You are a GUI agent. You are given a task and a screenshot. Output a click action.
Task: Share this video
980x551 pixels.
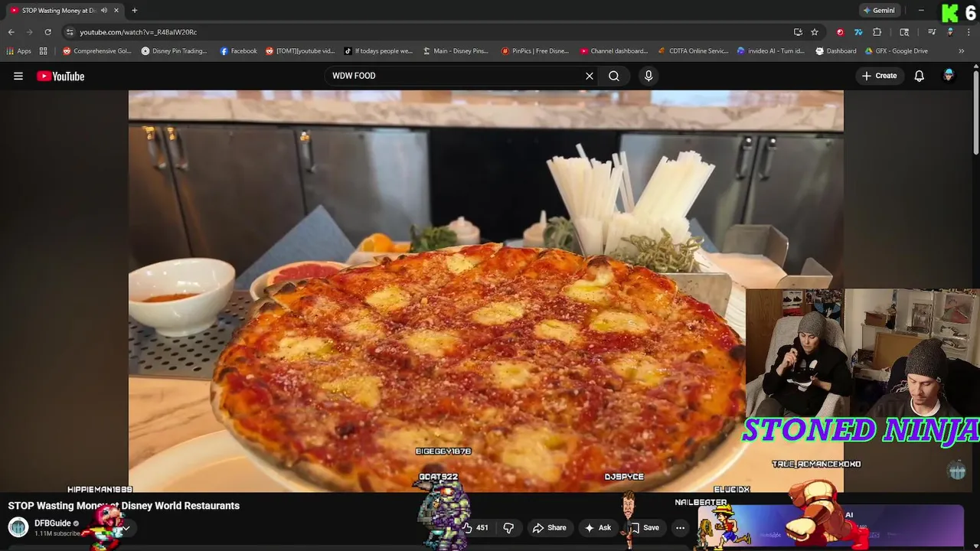[x=550, y=527]
